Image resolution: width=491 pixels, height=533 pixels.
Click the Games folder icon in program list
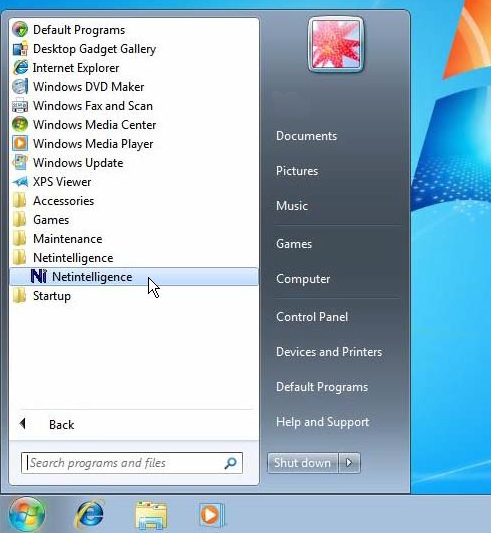coord(19,220)
